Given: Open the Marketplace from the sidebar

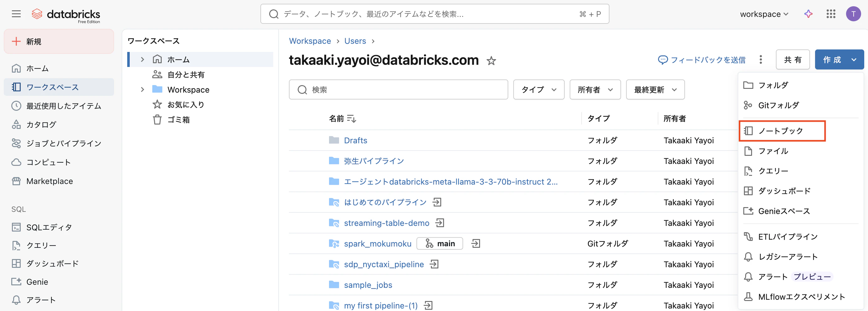Looking at the screenshot, I should point(50,181).
